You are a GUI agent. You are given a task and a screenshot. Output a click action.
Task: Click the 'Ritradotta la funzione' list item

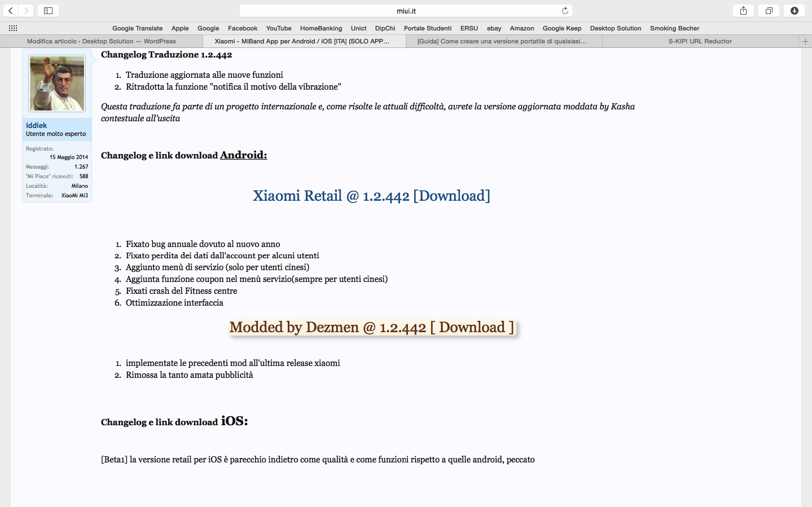(x=234, y=87)
